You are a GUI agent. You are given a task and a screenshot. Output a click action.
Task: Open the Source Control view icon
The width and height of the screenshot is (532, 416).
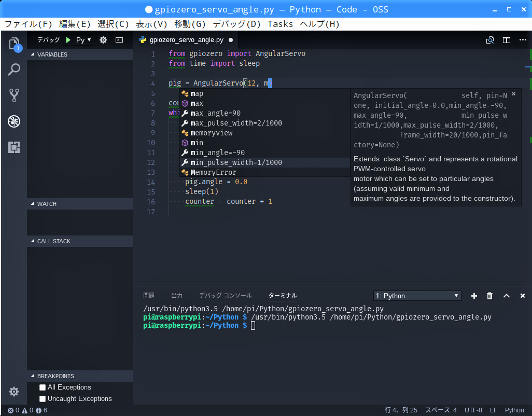pyautogui.click(x=14, y=95)
